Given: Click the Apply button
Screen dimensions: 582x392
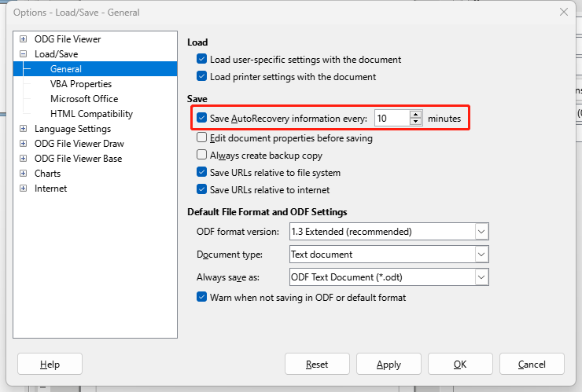Looking at the screenshot, I should point(389,365).
